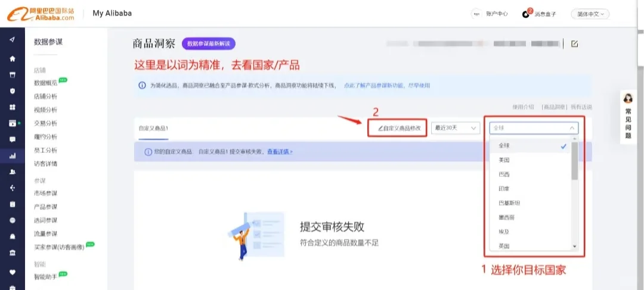644x290 pixels.
Task: Click the globe icon in the dark sidebar
Action: tap(13, 220)
